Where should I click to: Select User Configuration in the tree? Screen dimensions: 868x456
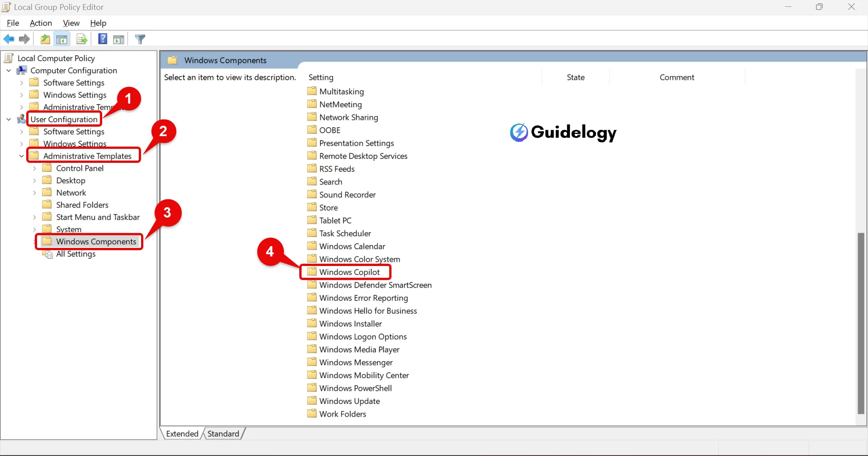pos(64,119)
